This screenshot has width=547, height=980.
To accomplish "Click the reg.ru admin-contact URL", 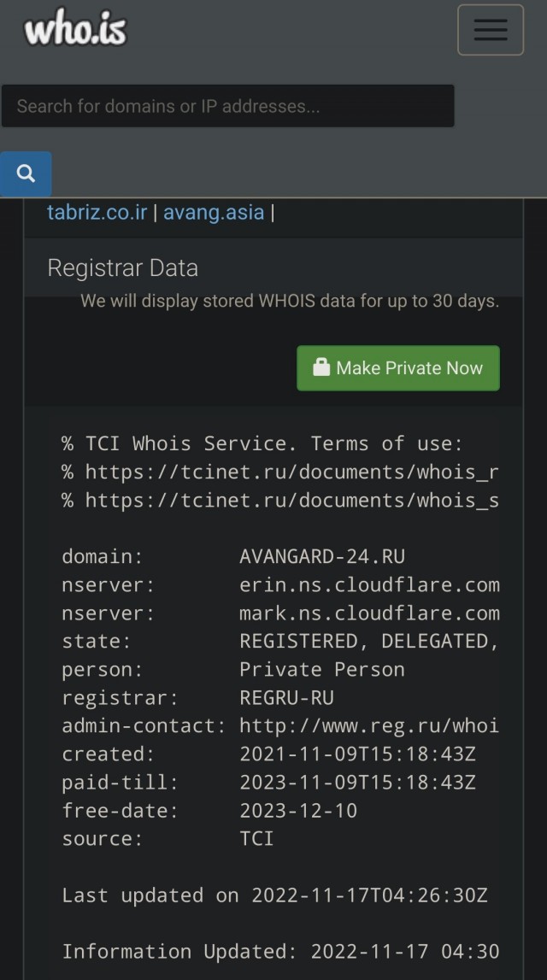I will (x=369, y=726).
